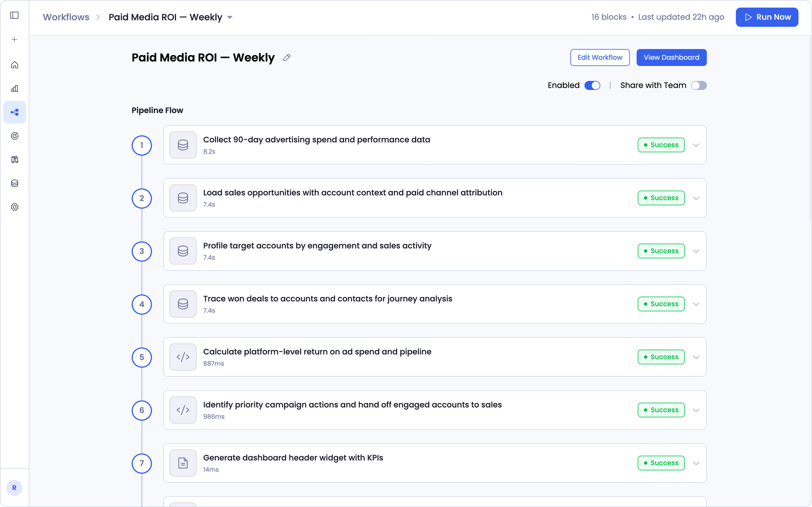This screenshot has height=507, width=812.
Task: Open the settings gear icon in sidebar
Action: pyautogui.click(x=14, y=207)
